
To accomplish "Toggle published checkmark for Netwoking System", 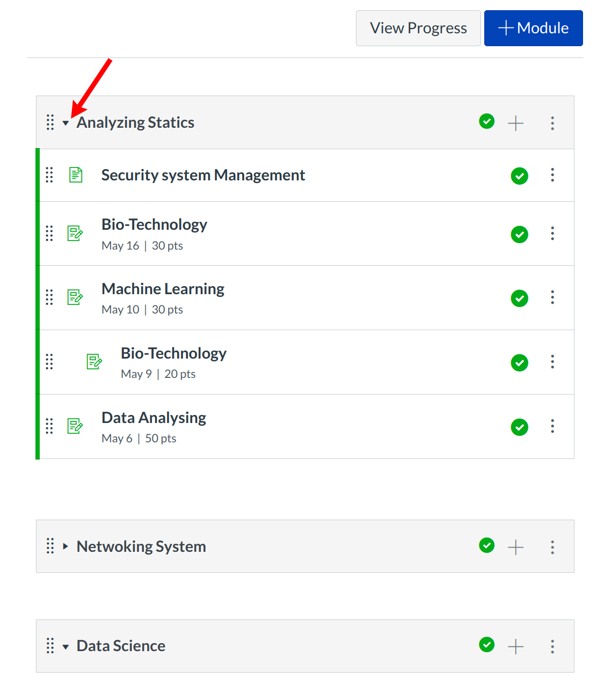I will click(x=486, y=545).
